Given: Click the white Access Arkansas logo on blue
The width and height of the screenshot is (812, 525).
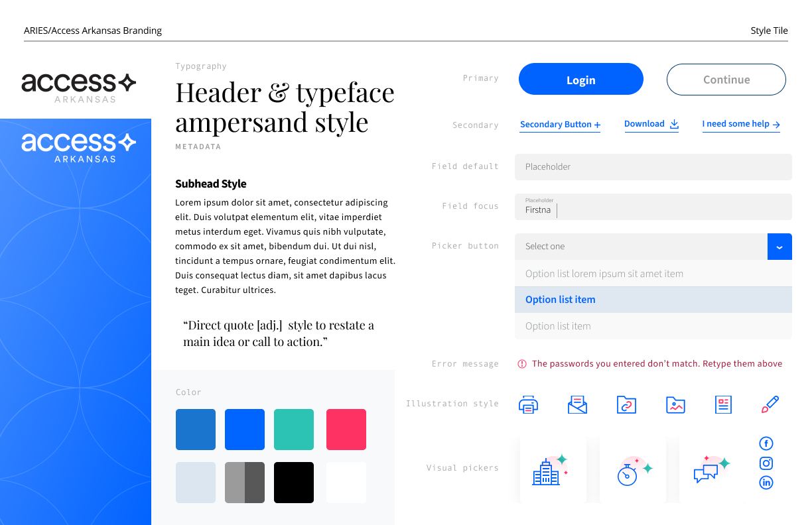Looking at the screenshot, I should tap(78, 147).
